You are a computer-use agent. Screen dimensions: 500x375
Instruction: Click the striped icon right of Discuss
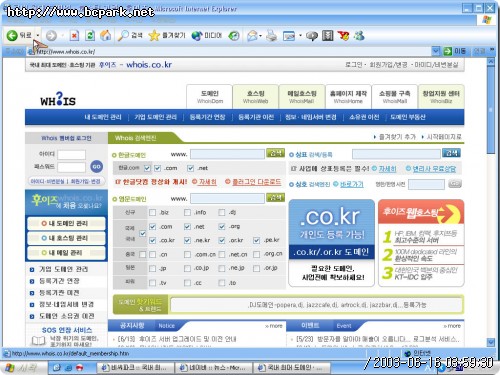click(x=327, y=35)
